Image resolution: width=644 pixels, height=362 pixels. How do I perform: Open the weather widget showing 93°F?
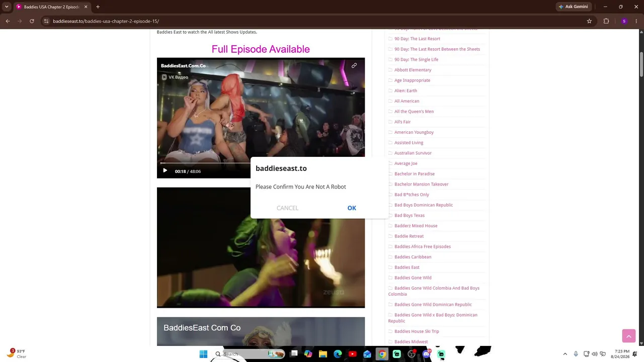pos(16,353)
